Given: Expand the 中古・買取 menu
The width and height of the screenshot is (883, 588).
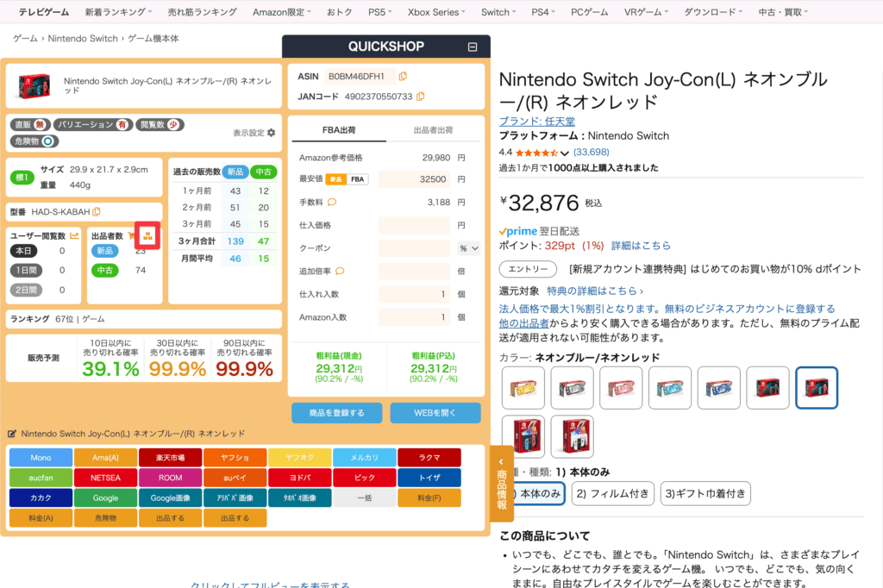Looking at the screenshot, I should point(783,12).
